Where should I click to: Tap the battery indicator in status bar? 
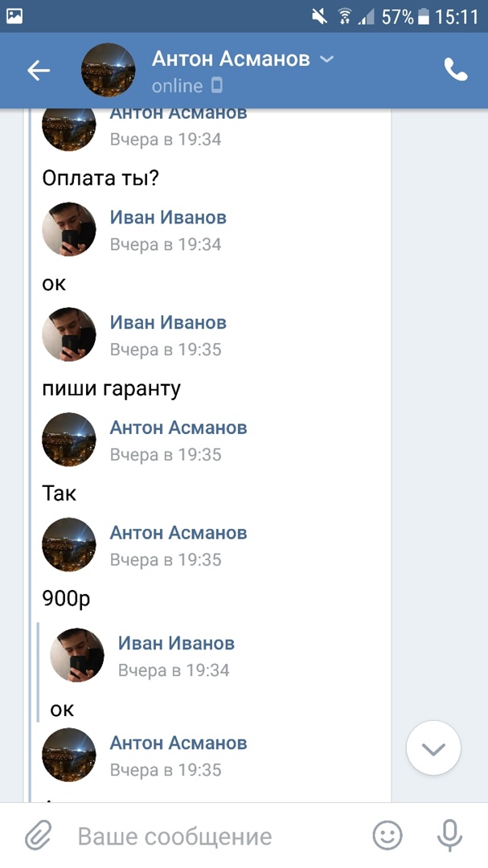point(424,17)
